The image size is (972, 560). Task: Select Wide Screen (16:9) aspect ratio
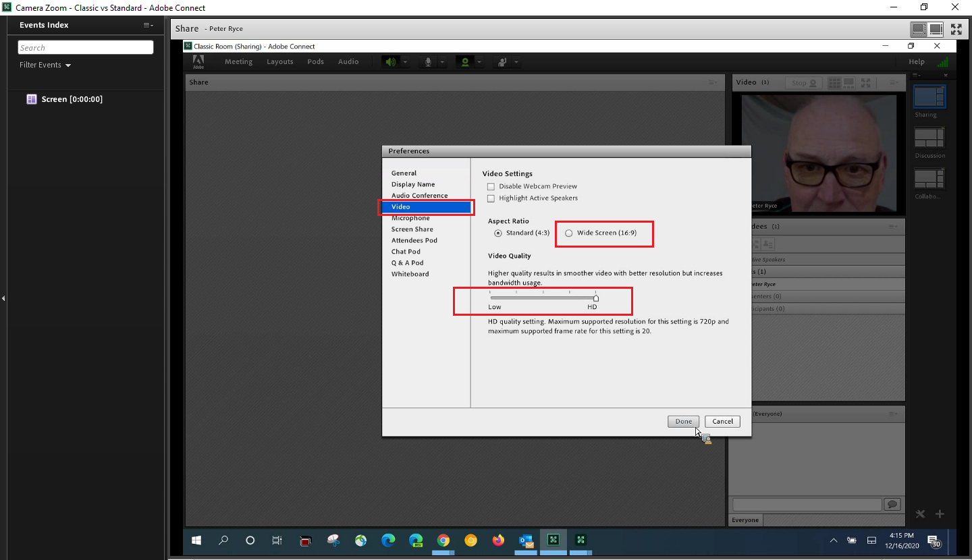[569, 233]
